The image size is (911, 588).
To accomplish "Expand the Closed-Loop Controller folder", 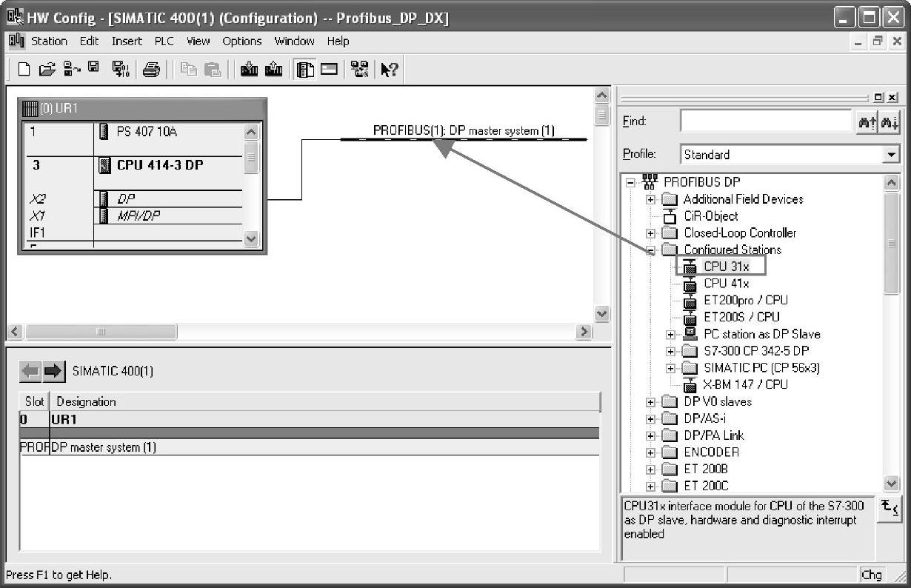I will (x=650, y=233).
